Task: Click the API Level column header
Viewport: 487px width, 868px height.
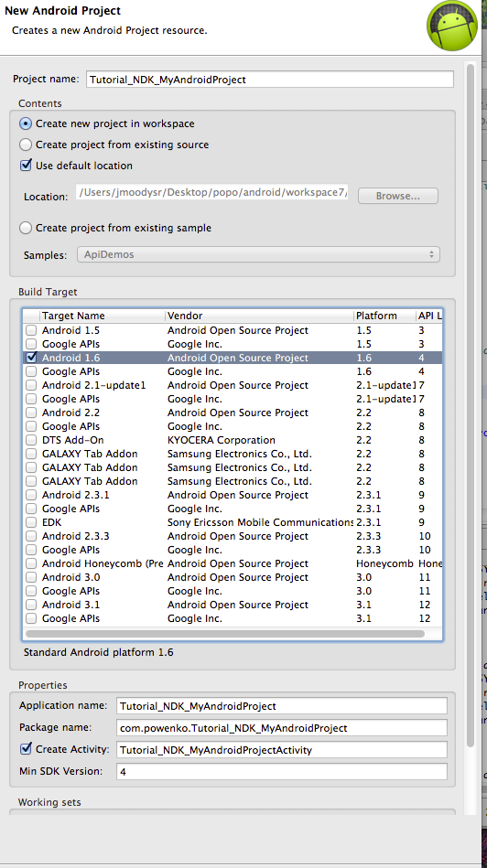Action: 429,316
